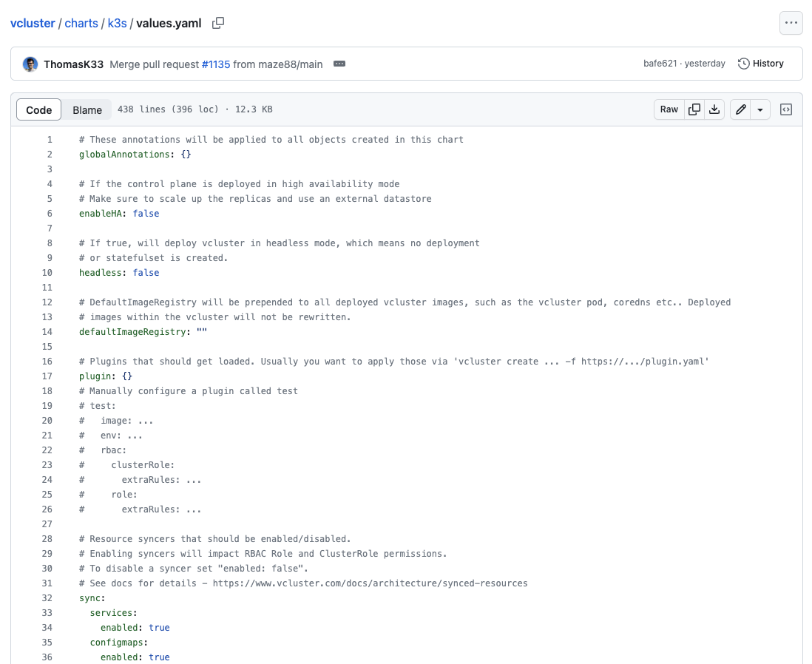Open the symbols panel
The height and width of the screenshot is (664, 812).
[x=785, y=109]
